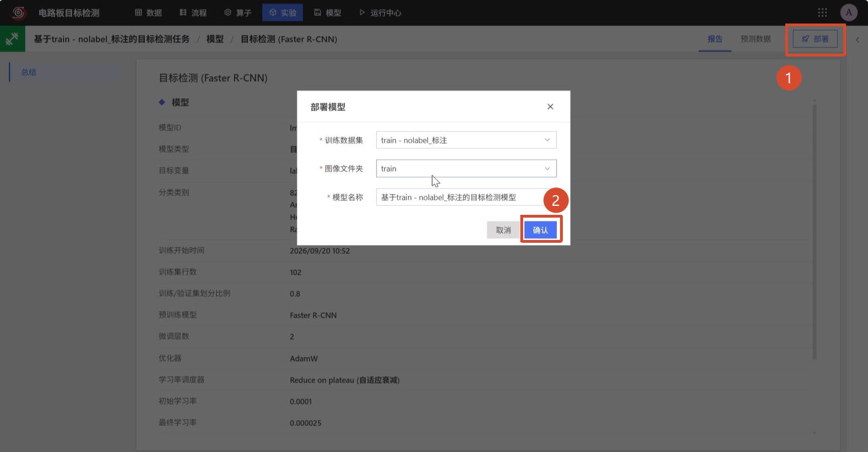Click the split ratio value 0.8
Image resolution: width=868 pixels, height=452 pixels.
pos(295,294)
